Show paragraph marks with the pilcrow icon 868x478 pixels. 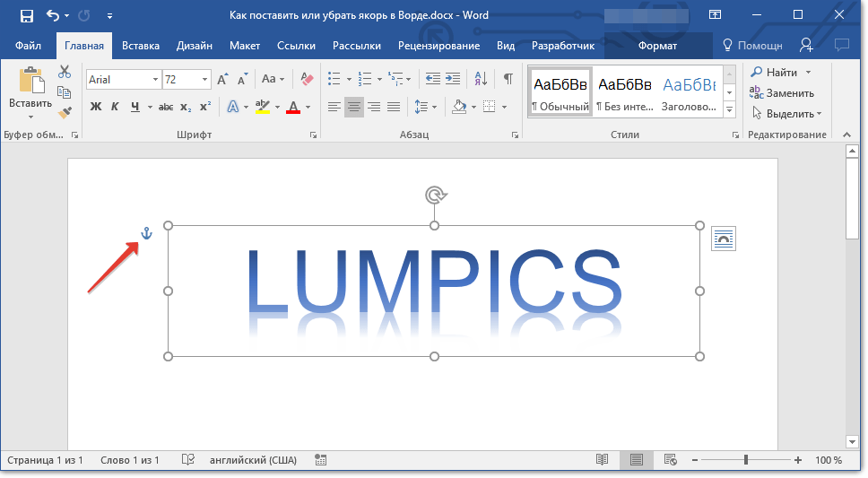pos(508,80)
